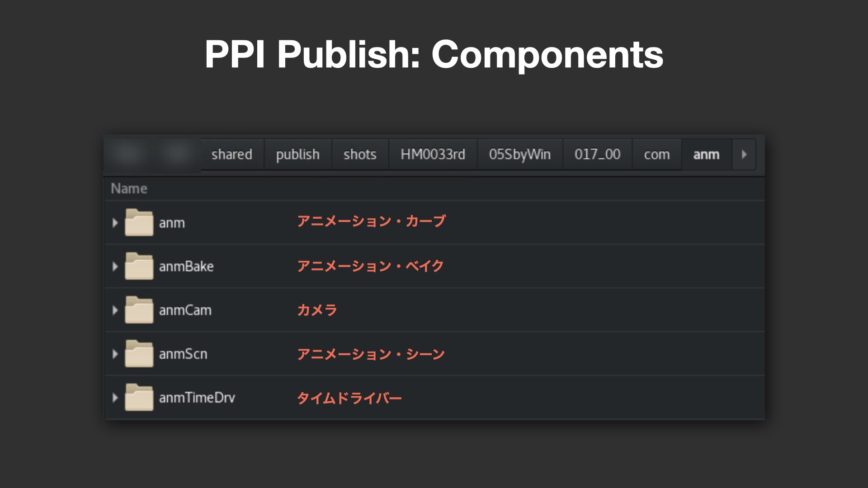This screenshot has height=488, width=868.
Task: Expand the anmScn folder arrow
Action: pos(115,354)
